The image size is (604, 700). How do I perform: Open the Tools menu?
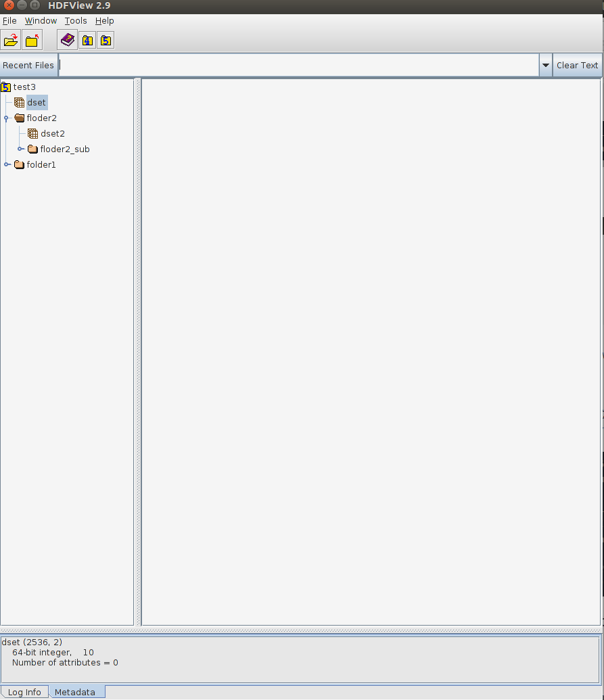76,21
